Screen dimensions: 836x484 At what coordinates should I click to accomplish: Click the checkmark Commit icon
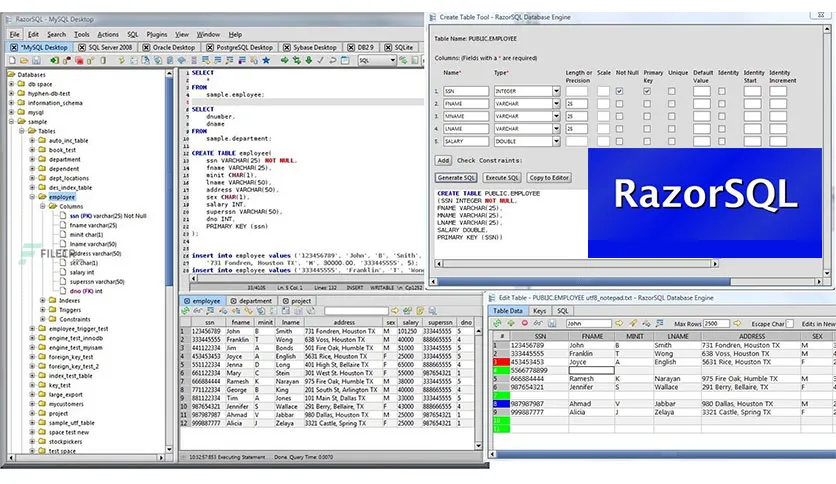pos(320,60)
